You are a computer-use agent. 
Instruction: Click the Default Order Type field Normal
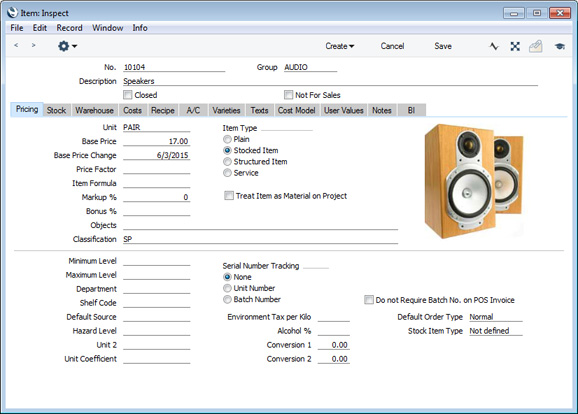pos(496,317)
